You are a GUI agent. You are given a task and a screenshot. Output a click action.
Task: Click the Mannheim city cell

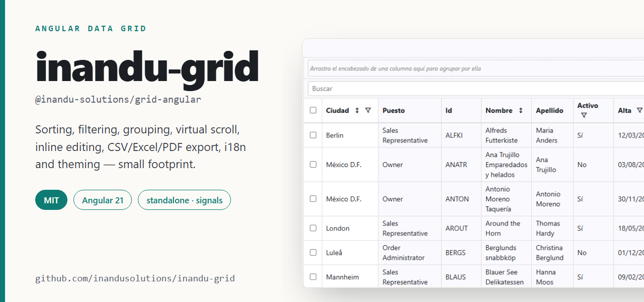[350, 277]
